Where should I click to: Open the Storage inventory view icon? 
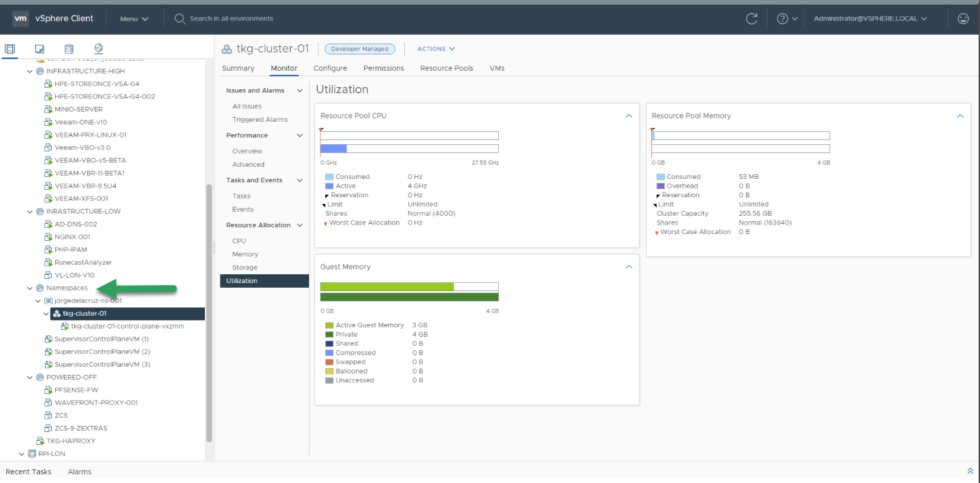(69, 49)
